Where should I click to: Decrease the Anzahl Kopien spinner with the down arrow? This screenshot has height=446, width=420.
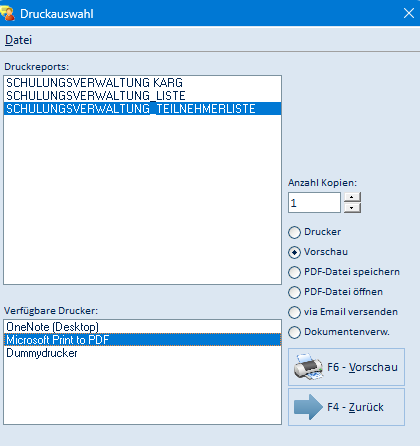pos(352,208)
